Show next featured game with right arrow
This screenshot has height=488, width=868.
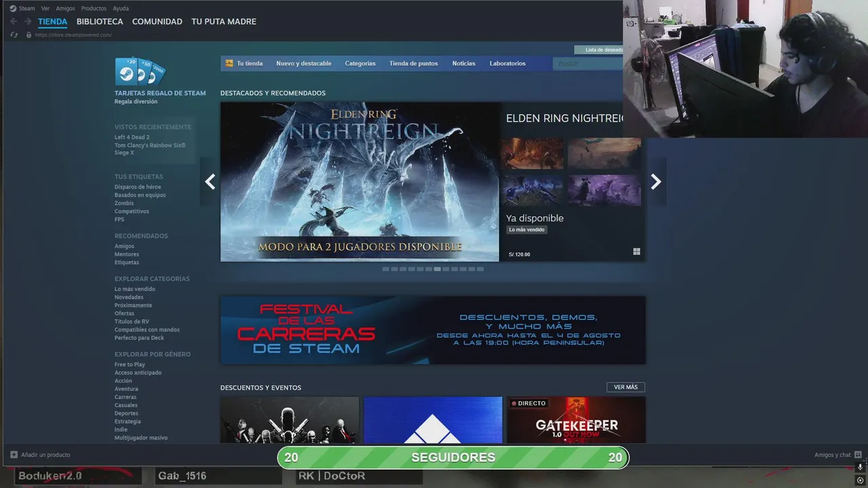pyautogui.click(x=656, y=182)
